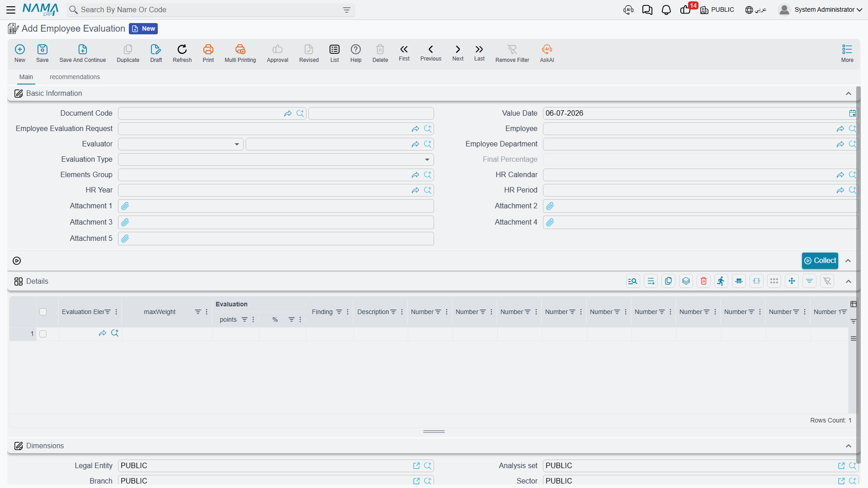Open search filter options in search bar

[347, 10]
